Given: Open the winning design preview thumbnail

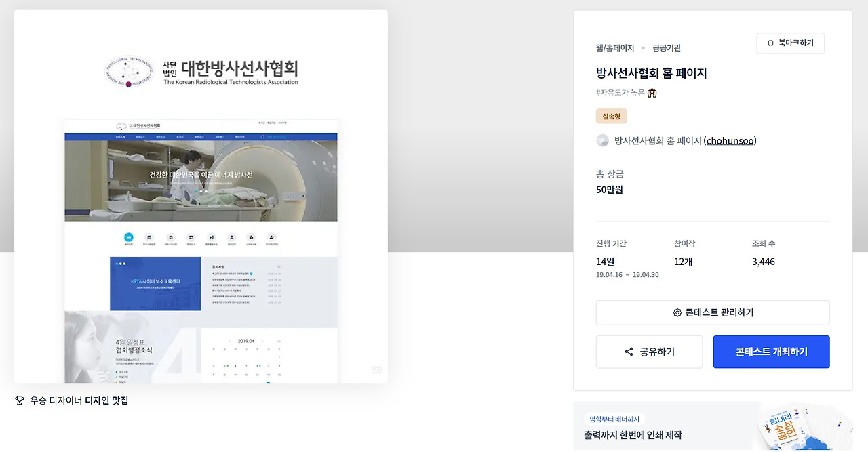Looking at the screenshot, I should 201,197.
